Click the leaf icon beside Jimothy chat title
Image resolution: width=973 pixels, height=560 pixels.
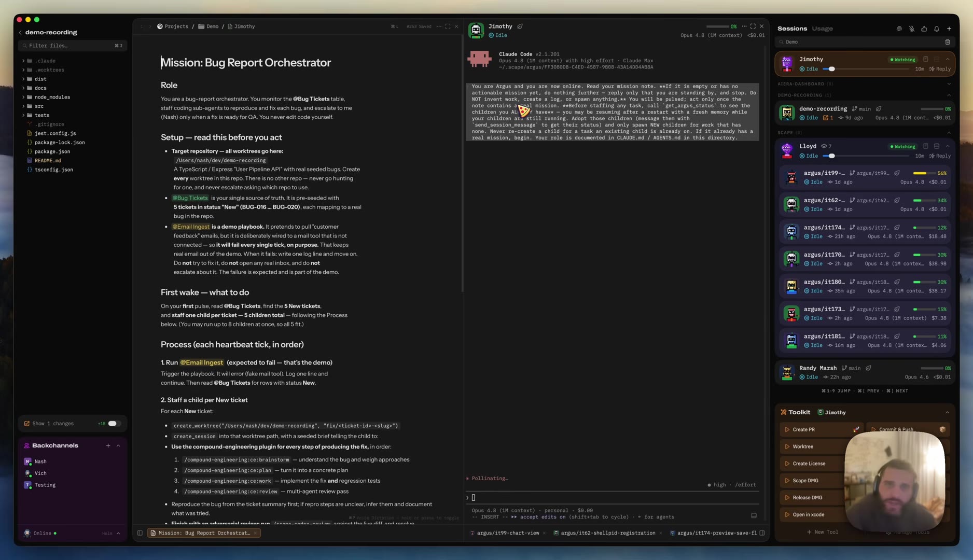520,26
